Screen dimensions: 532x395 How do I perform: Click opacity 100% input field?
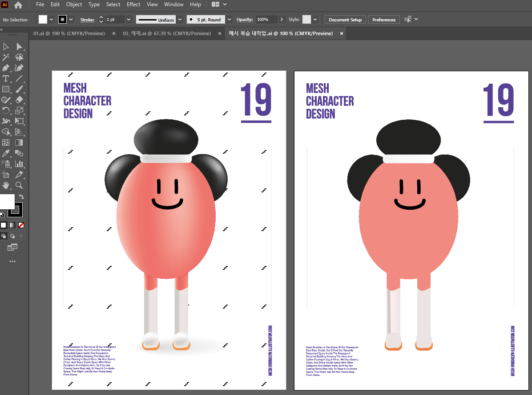pos(267,19)
